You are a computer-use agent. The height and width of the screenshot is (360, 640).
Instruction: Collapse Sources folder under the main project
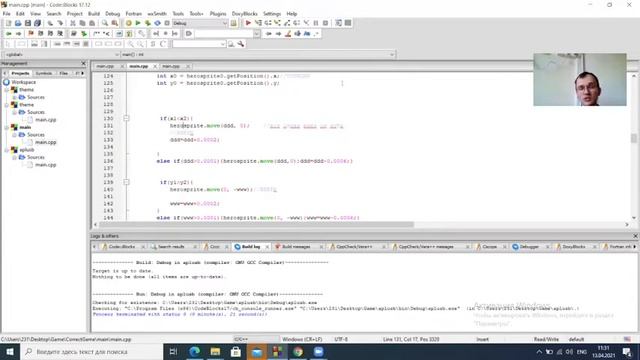click(x=14, y=135)
